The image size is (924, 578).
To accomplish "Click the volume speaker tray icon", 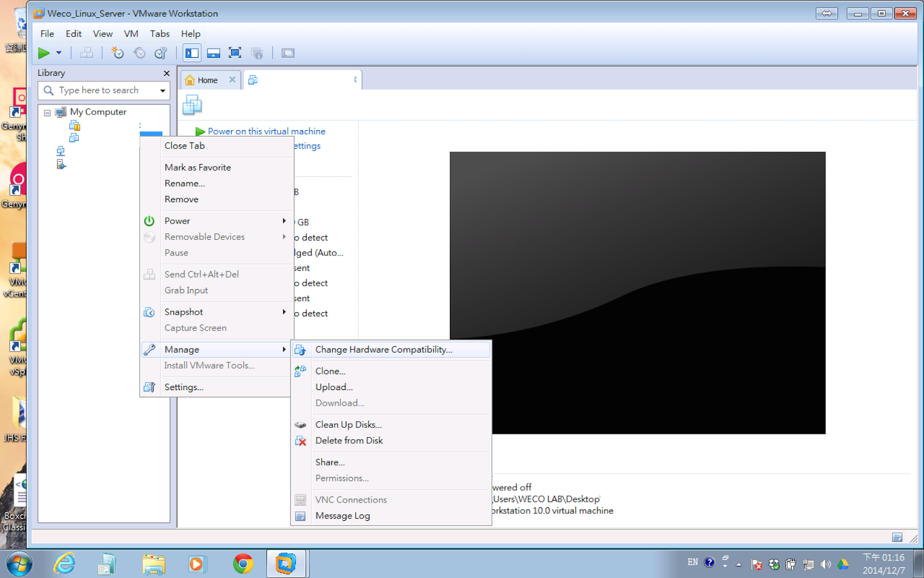I will tap(826, 564).
